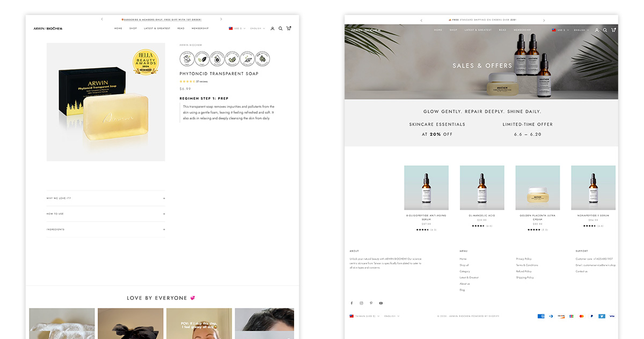The height and width of the screenshot is (339, 644).
Task: Click the search magnifier on the soap product page
Action: coord(280,28)
